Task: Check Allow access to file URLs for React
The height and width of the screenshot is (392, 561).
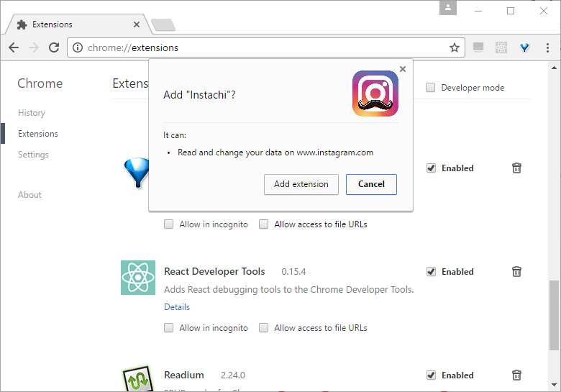Action: 264,327
